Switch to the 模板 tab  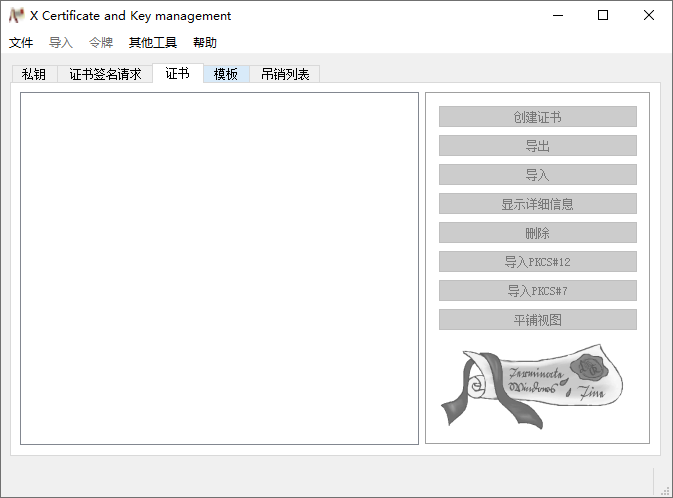226,74
